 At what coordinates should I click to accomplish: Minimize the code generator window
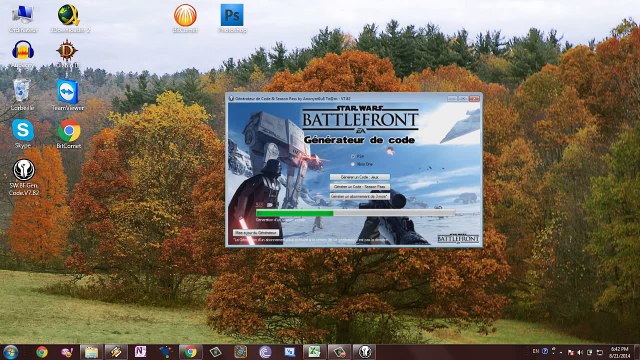pos(452,98)
